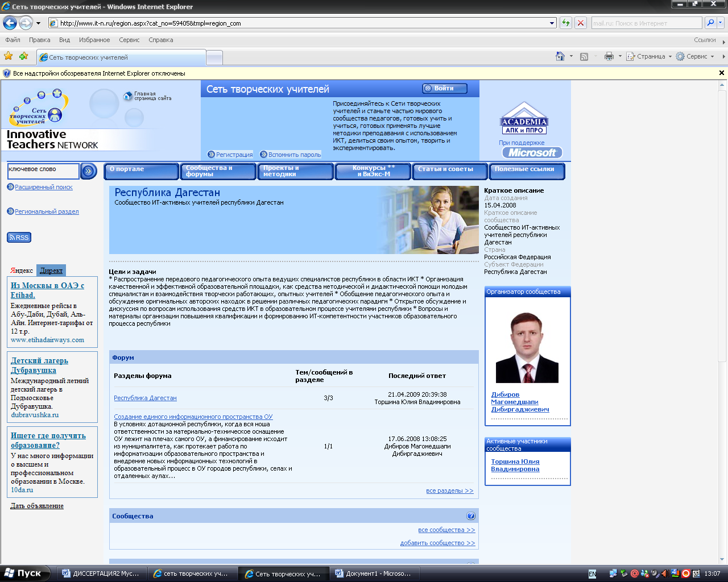Screen dimensions: 728x582
Task: Click the help question icon in Сообщества header
Action: click(x=471, y=516)
